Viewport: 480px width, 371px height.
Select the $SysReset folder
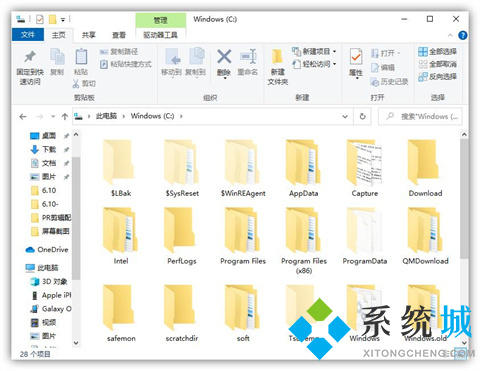point(182,169)
